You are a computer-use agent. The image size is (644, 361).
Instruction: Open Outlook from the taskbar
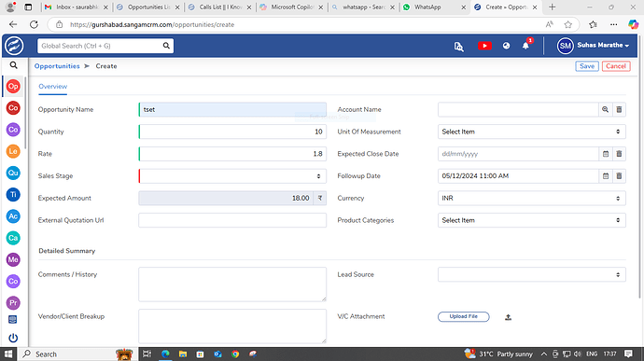point(217,354)
